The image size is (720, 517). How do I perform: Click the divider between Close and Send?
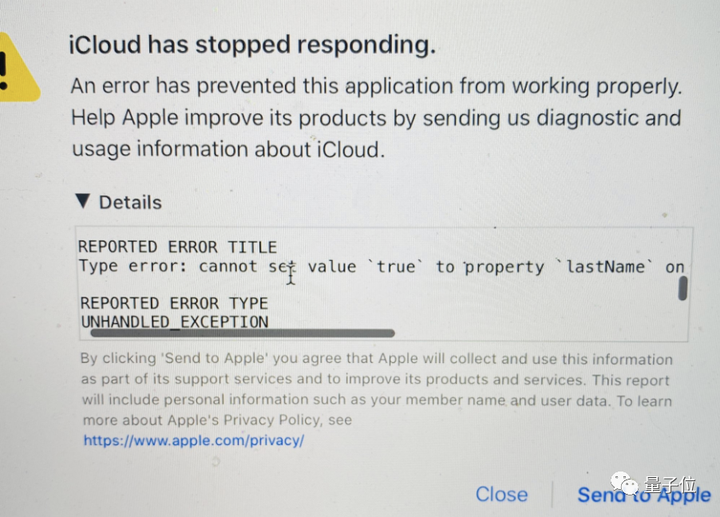click(x=552, y=495)
